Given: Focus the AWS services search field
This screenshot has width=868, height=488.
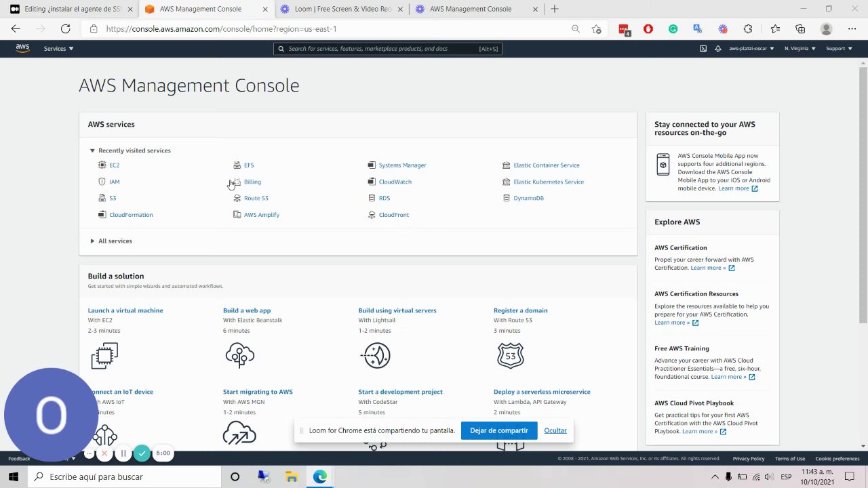Looking at the screenshot, I should click(x=388, y=49).
